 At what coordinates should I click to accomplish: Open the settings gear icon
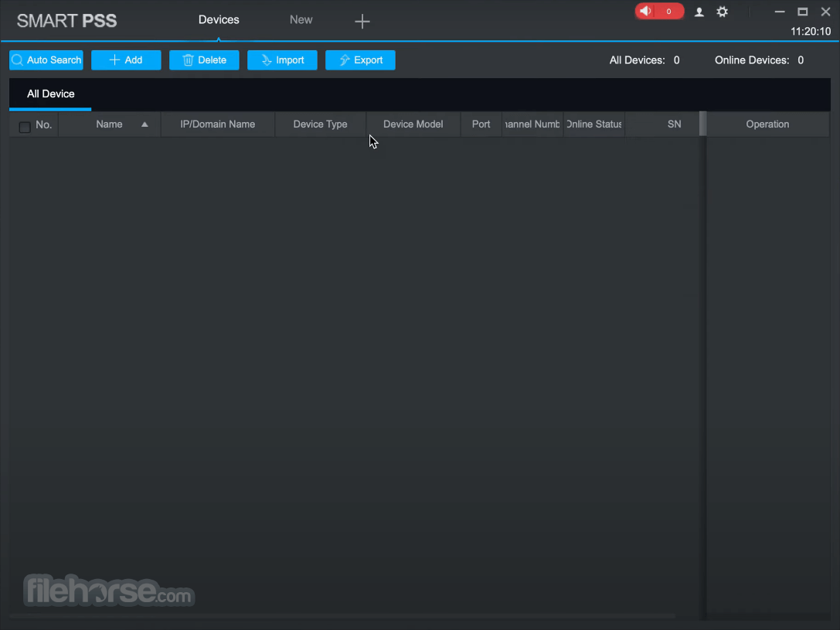tap(722, 12)
